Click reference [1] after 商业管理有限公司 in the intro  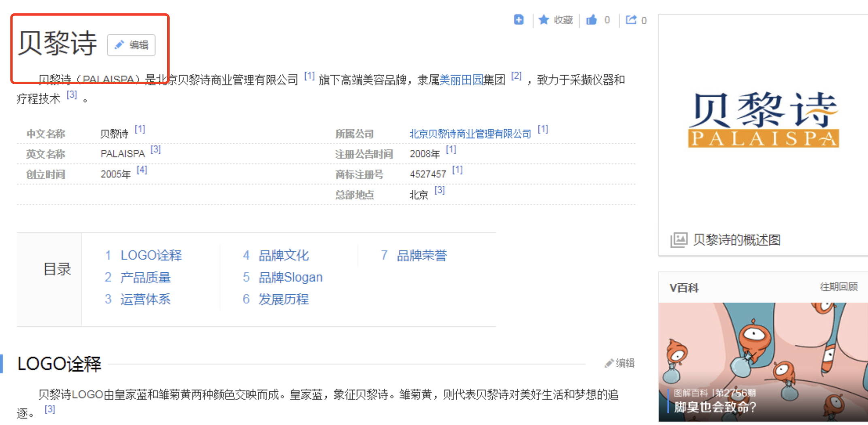pyautogui.click(x=309, y=76)
